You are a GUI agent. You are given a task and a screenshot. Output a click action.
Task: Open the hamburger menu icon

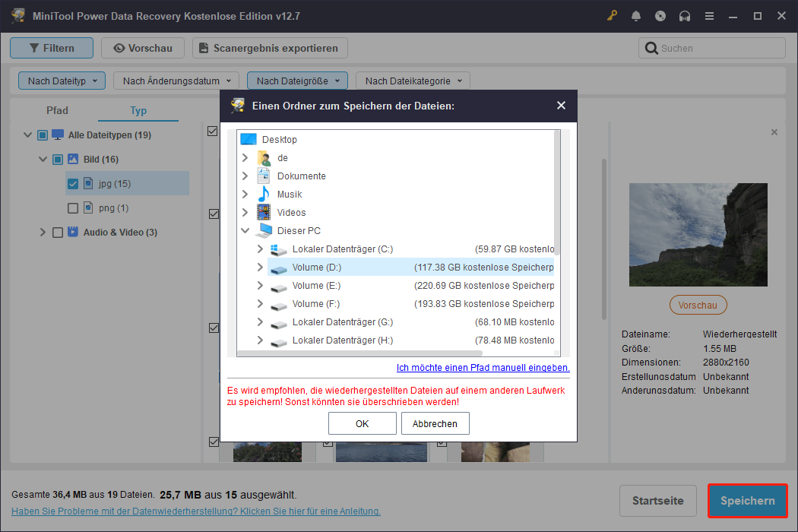(709, 16)
